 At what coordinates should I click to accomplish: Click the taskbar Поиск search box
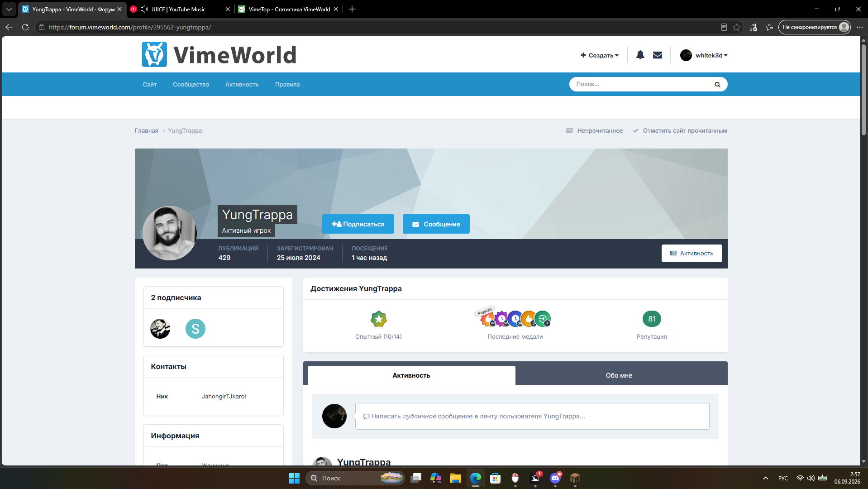click(x=355, y=478)
